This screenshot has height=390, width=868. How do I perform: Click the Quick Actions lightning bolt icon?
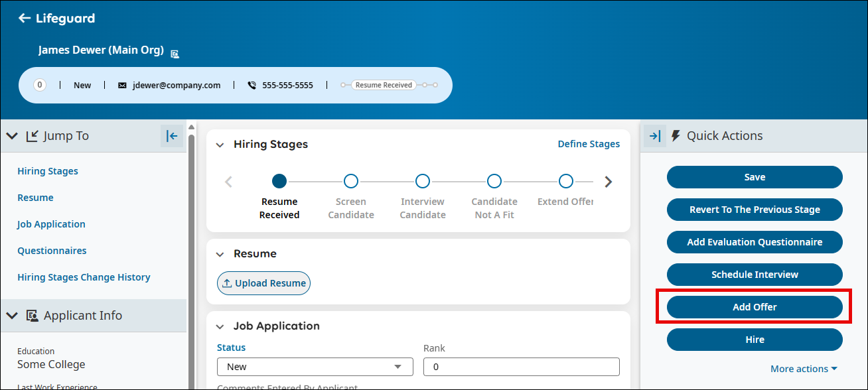(676, 136)
